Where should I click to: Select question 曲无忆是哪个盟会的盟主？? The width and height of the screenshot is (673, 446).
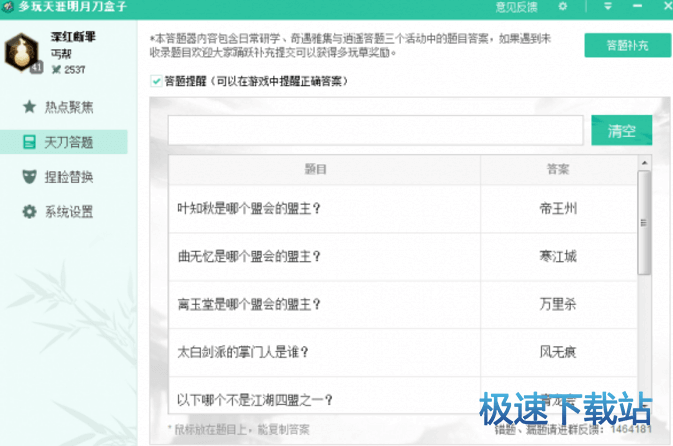pos(249,257)
